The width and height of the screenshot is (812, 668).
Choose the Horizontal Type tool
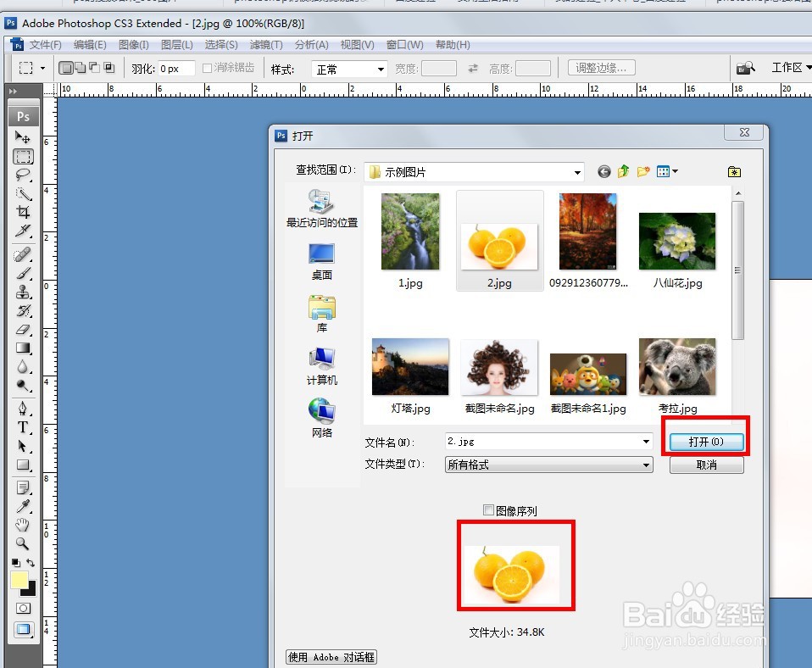pos(23,428)
